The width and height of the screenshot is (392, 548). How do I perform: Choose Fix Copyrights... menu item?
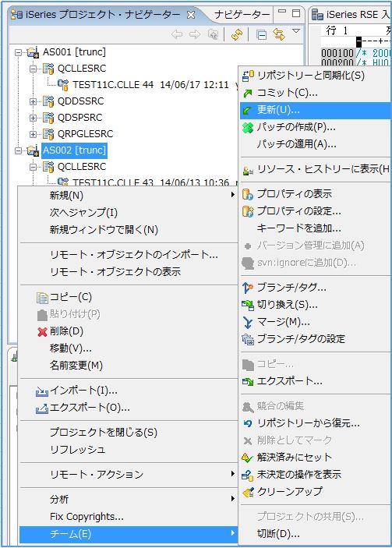[129, 517]
